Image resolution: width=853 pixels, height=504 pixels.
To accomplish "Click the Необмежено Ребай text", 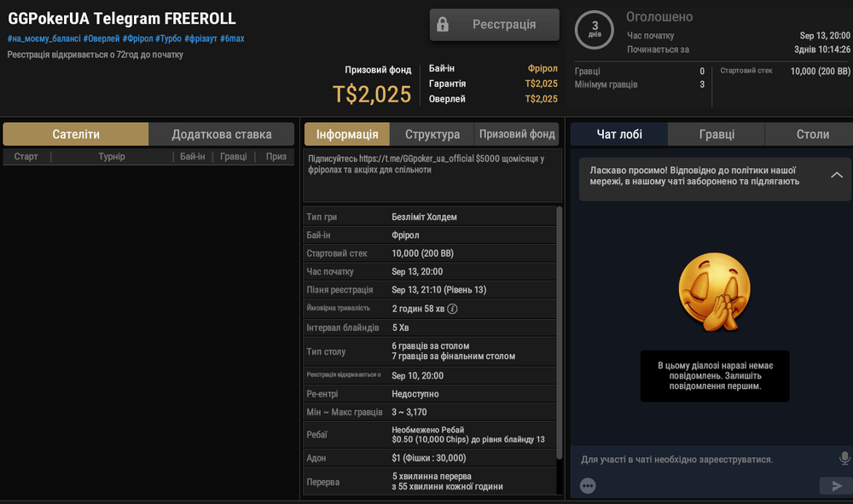I will tap(427, 430).
